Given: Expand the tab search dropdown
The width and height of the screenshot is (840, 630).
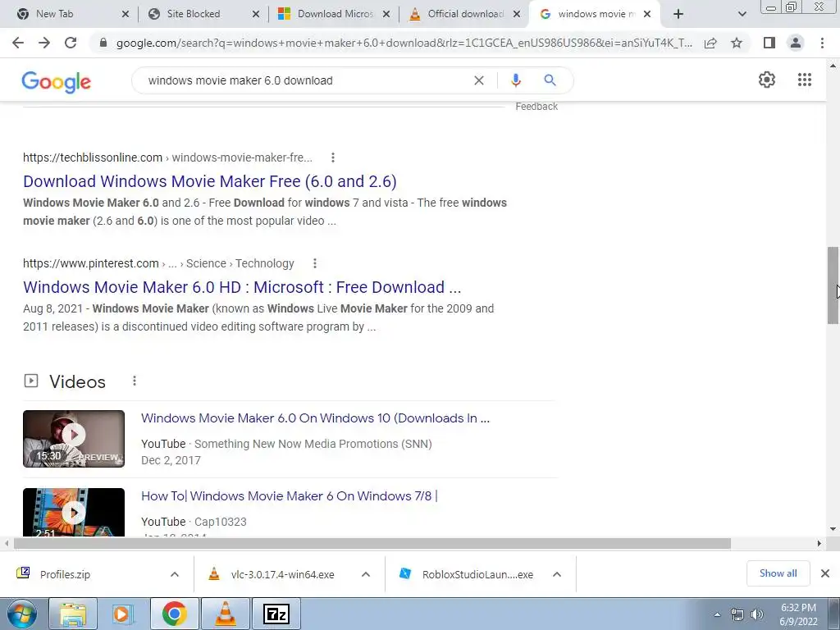Looking at the screenshot, I should (x=742, y=14).
